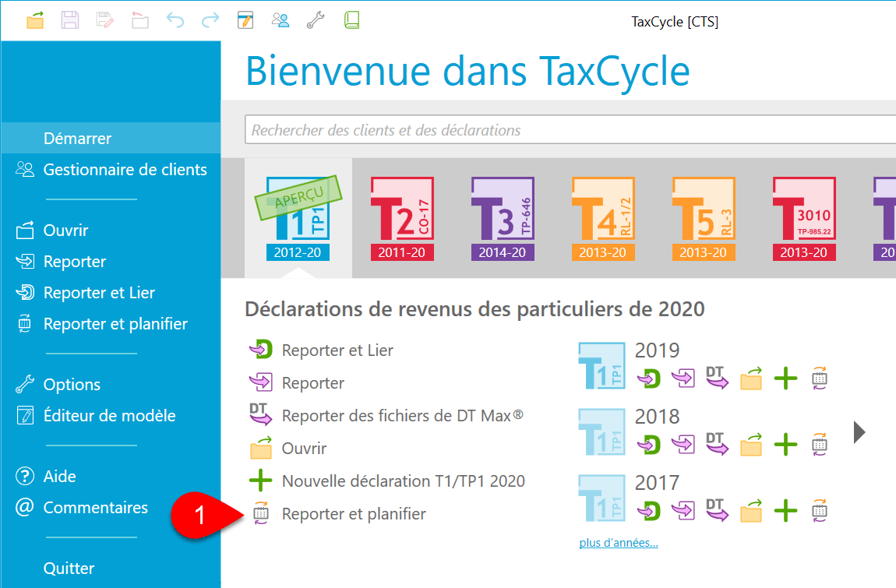
Task: Click 2017 green plus new return icon
Action: 785,510
